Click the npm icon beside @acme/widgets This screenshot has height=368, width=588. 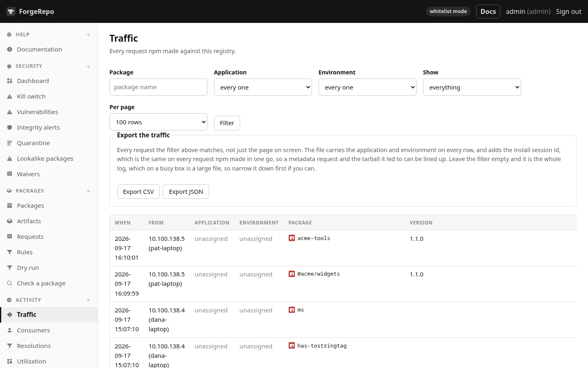pos(292,274)
